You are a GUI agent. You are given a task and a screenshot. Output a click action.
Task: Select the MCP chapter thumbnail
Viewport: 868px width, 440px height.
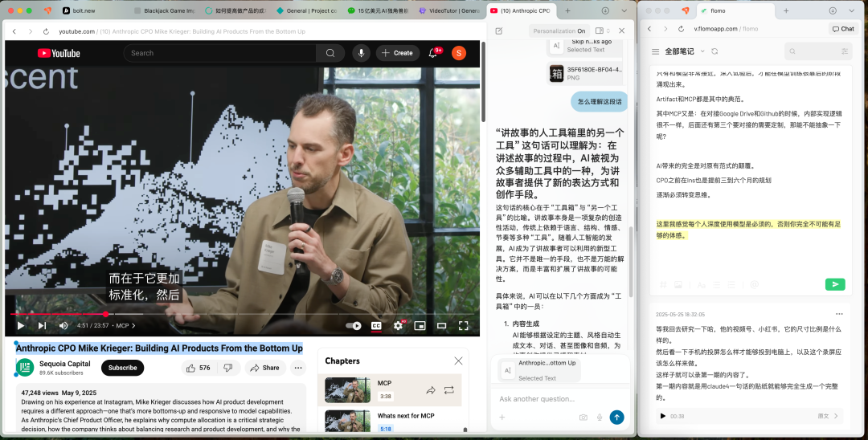click(x=348, y=389)
